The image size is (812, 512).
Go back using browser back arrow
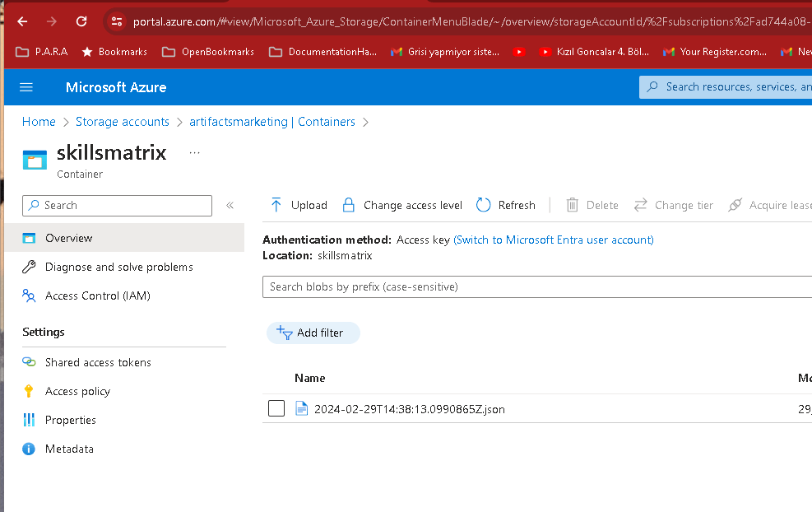coord(22,21)
